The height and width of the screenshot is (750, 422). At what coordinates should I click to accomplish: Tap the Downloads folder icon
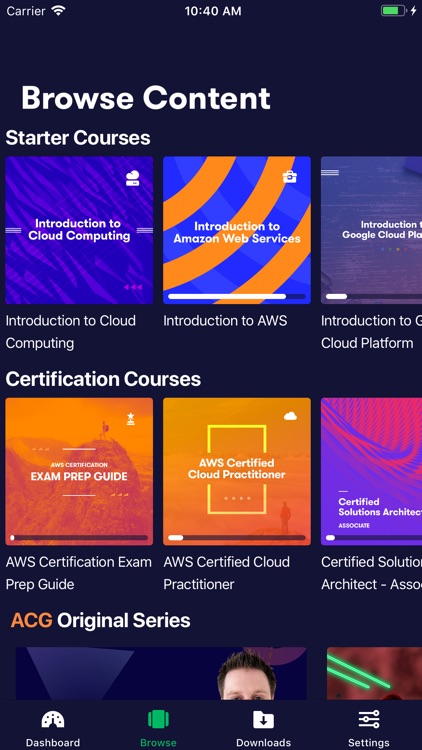pyautogui.click(x=264, y=719)
